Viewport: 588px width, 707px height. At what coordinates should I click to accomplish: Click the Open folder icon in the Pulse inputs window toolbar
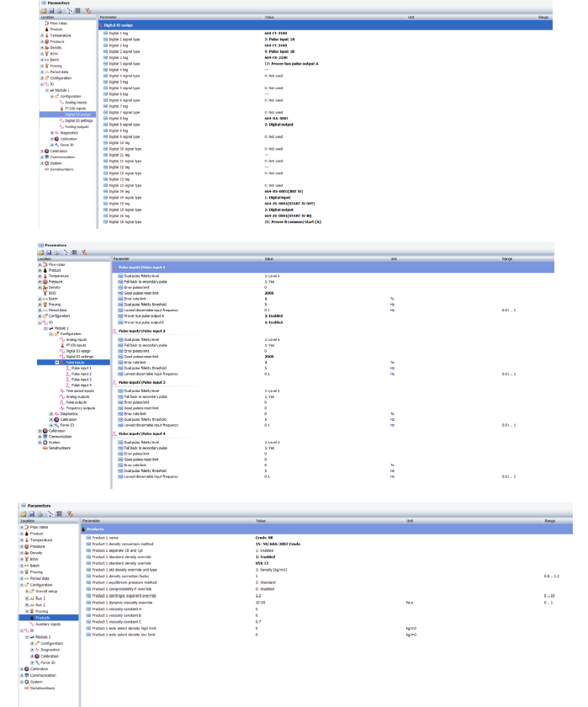point(41,252)
